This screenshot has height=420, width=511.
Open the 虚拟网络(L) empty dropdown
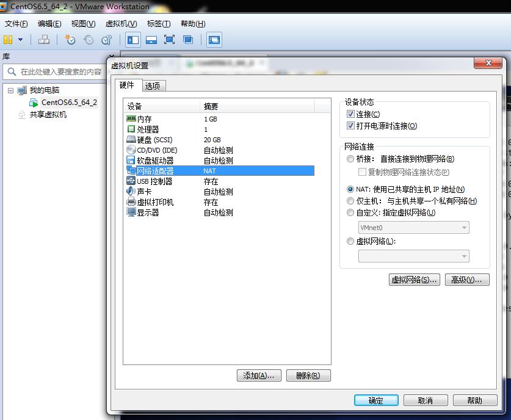point(413,256)
